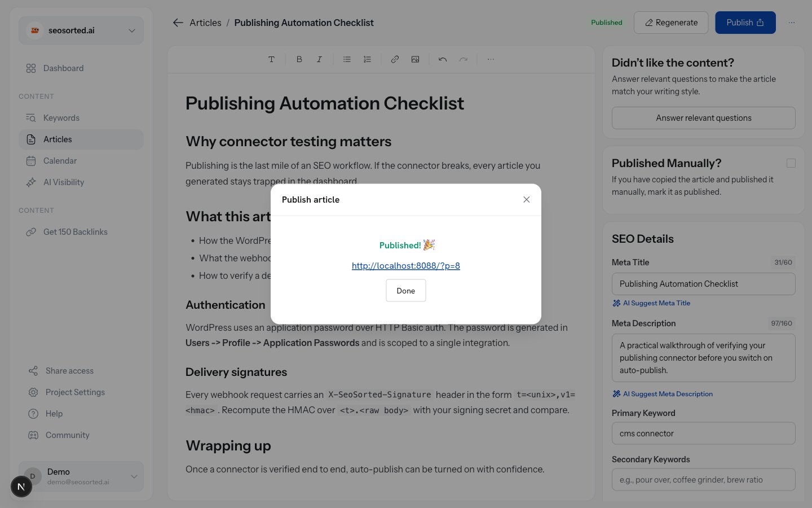Click the Share access icon

click(33, 371)
